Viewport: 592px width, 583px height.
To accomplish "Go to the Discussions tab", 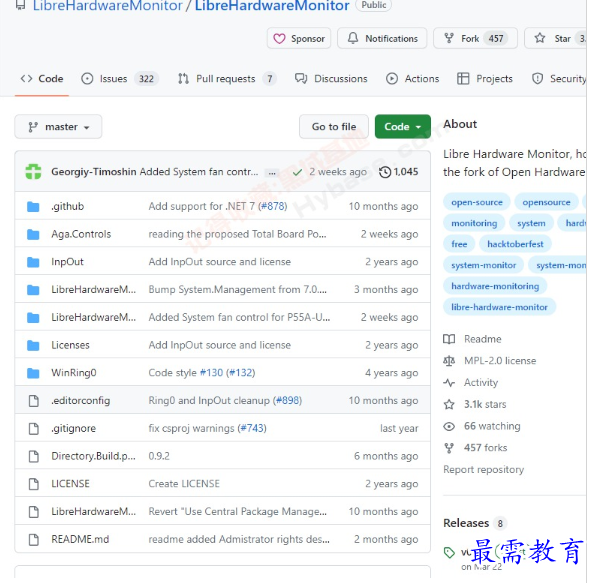I will pos(331,79).
